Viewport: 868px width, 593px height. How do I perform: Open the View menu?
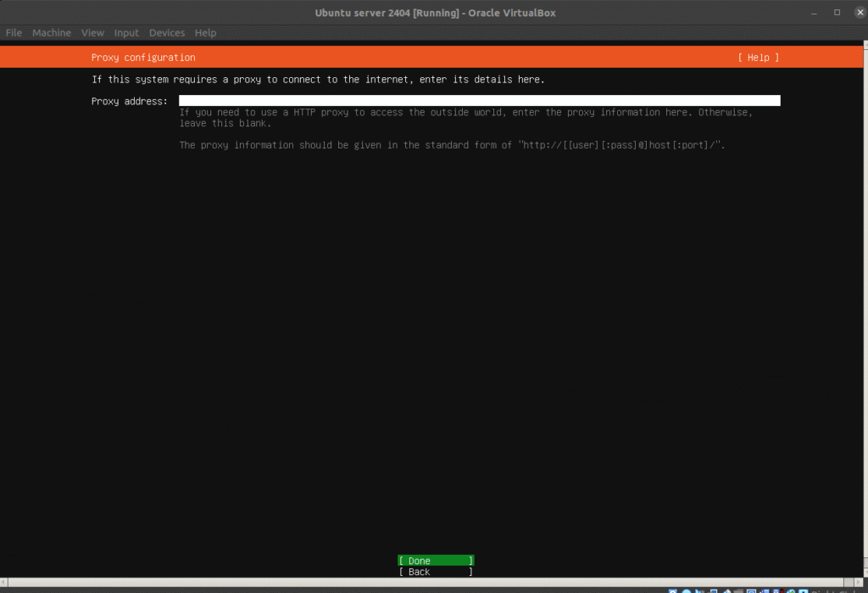[92, 33]
